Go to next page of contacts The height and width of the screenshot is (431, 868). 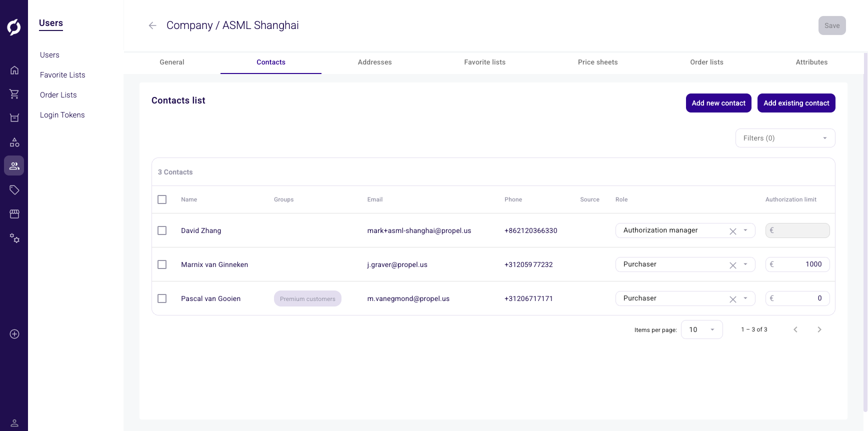click(819, 329)
